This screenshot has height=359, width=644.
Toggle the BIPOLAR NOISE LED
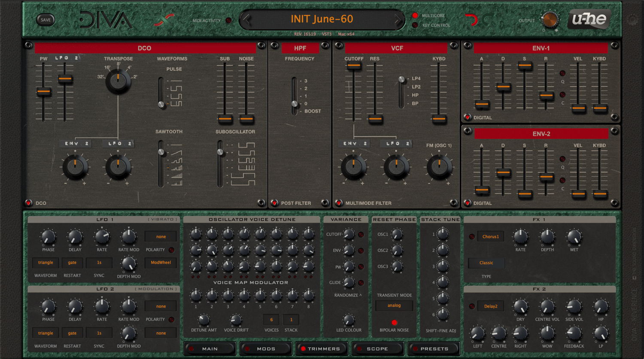click(394, 323)
